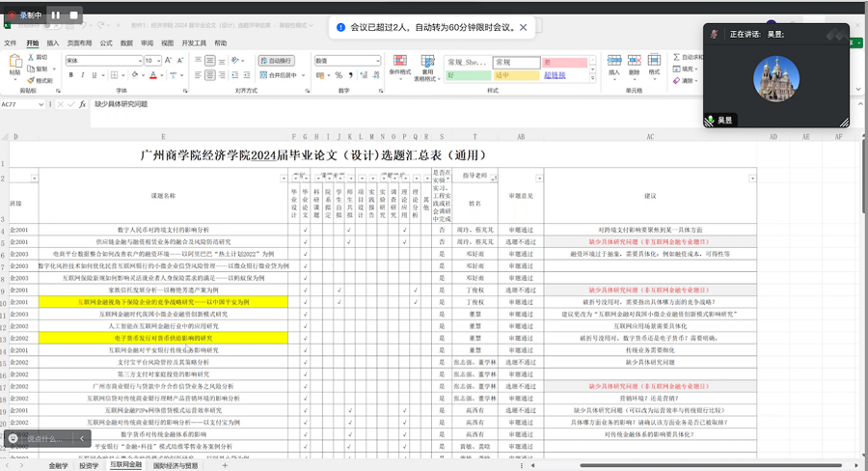Click the insert function fx icon
This screenshot has height=471, width=868.
pos(84,103)
